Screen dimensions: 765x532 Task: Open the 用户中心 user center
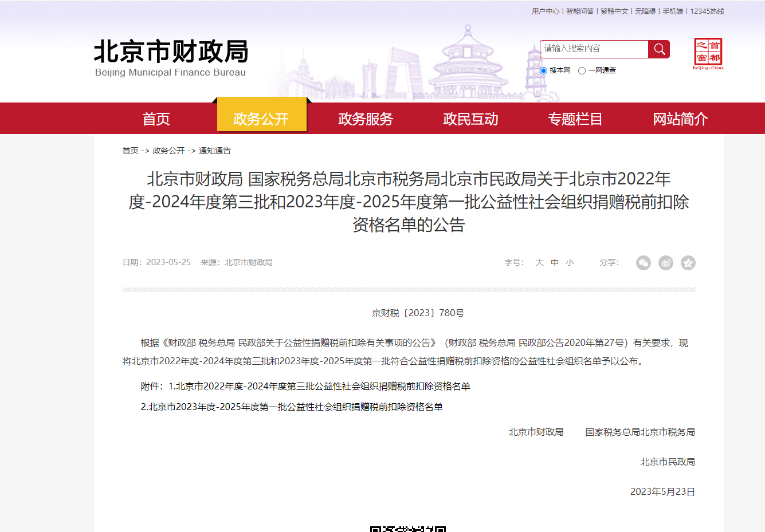pyautogui.click(x=546, y=11)
